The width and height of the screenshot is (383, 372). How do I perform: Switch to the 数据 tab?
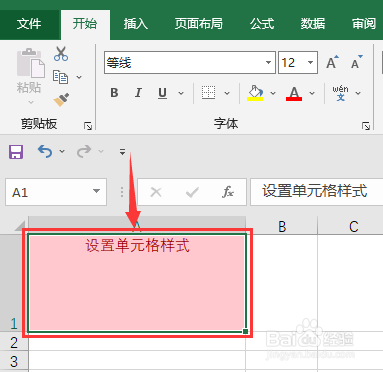313,24
